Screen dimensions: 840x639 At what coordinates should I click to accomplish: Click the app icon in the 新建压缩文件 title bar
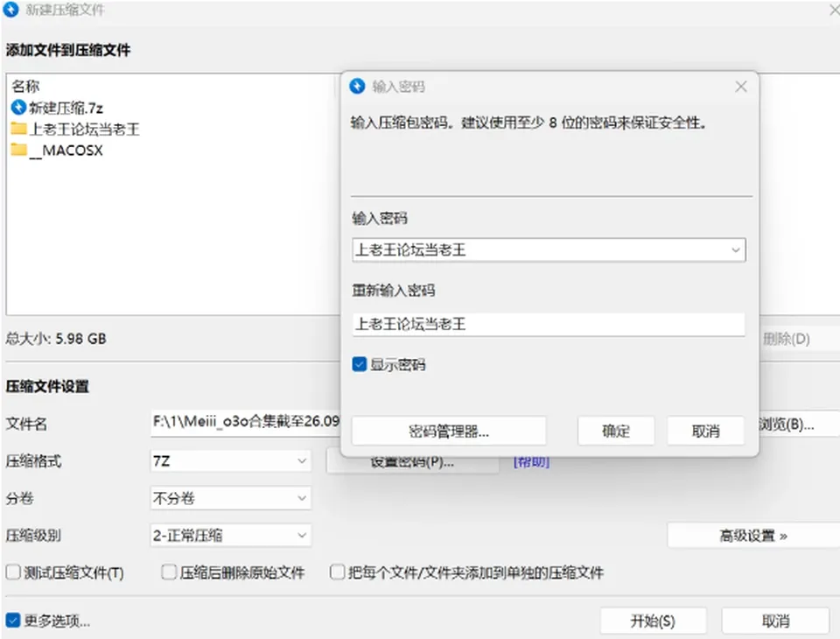click(x=11, y=9)
